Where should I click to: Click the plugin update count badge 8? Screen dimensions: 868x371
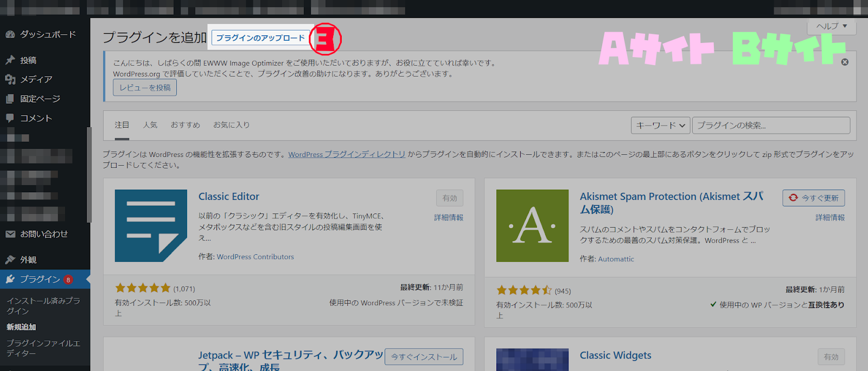click(68, 280)
